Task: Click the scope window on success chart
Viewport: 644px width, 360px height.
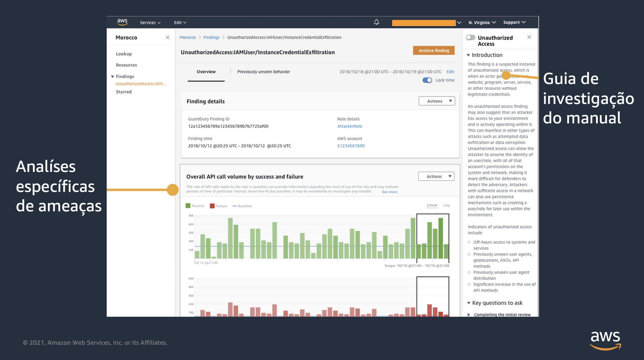Action: 433,238
